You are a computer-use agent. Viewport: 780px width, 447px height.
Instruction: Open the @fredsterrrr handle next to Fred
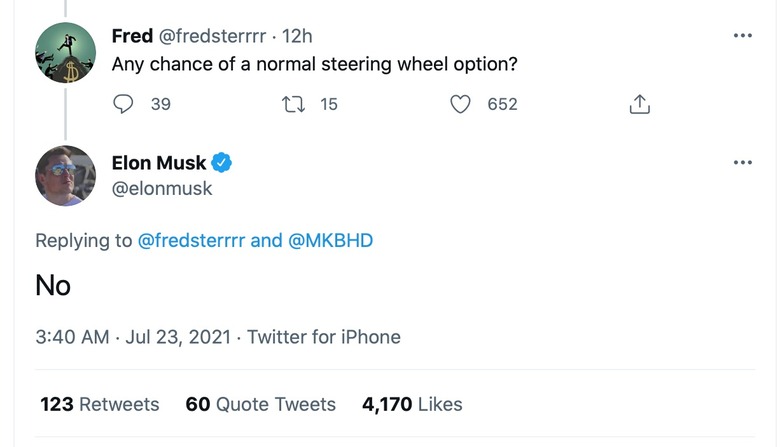click(214, 36)
